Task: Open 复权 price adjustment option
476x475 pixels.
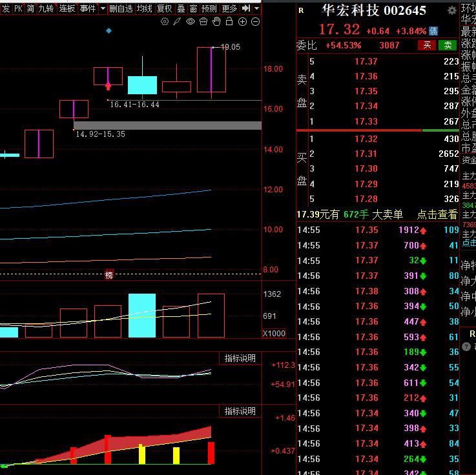Action: point(165,8)
